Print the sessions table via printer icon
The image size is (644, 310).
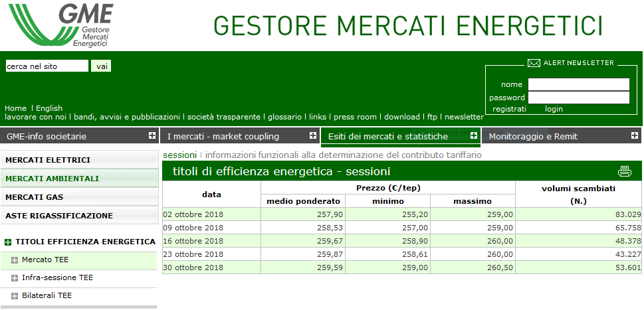point(624,171)
